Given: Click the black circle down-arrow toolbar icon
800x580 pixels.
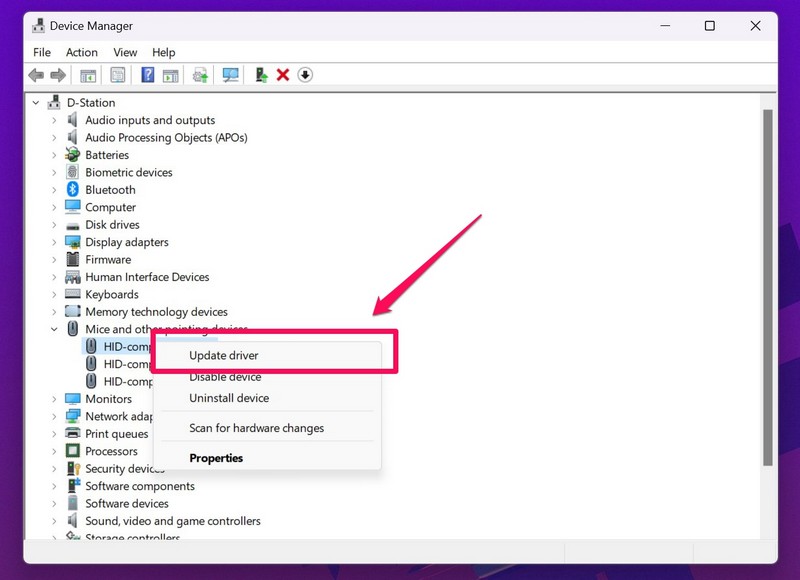Looking at the screenshot, I should (x=305, y=75).
